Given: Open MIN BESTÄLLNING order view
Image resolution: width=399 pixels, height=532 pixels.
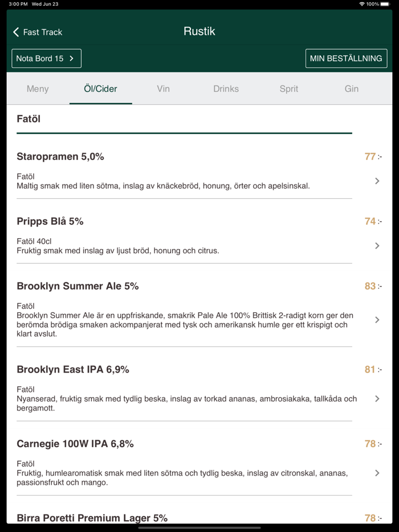Looking at the screenshot, I should 346,58.
